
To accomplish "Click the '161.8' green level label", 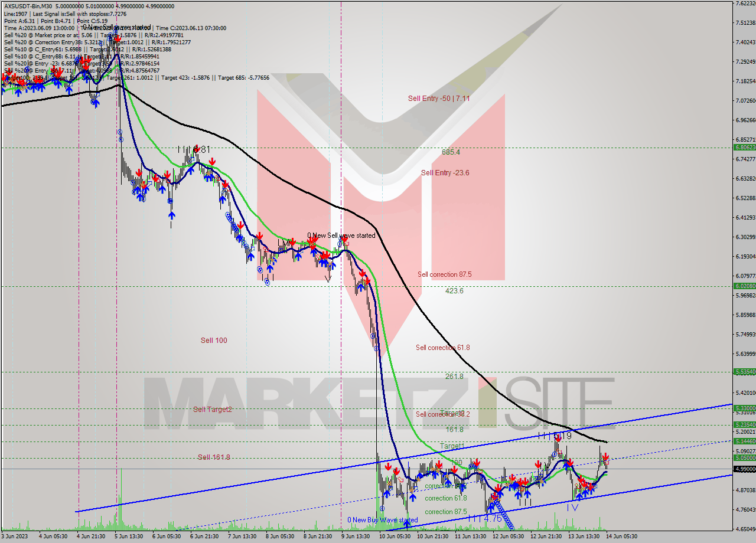I will [454, 430].
